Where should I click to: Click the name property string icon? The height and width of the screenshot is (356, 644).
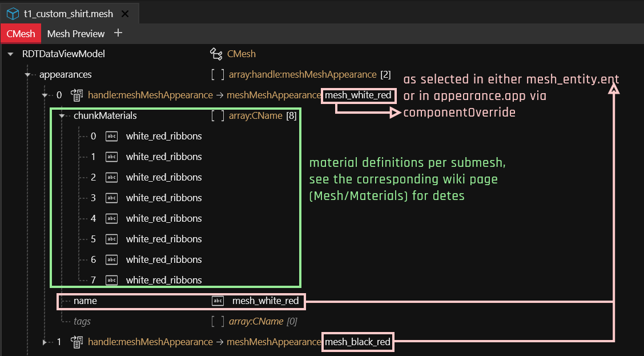(218, 301)
